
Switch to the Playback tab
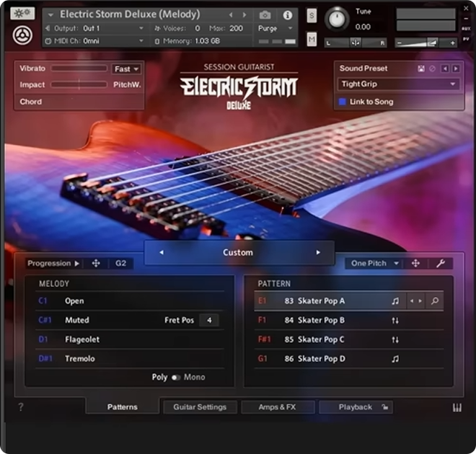(x=356, y=407)
